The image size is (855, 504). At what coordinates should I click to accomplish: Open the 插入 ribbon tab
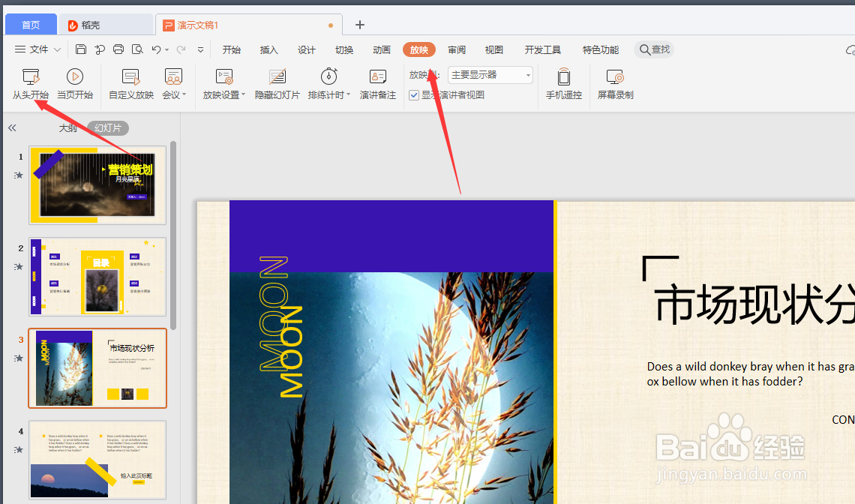point(268,49)
